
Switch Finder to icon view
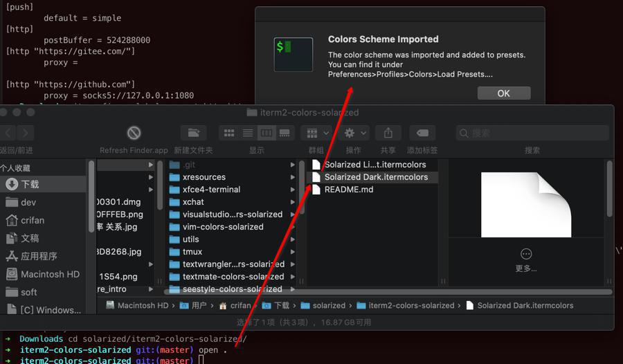click(229, 133)
